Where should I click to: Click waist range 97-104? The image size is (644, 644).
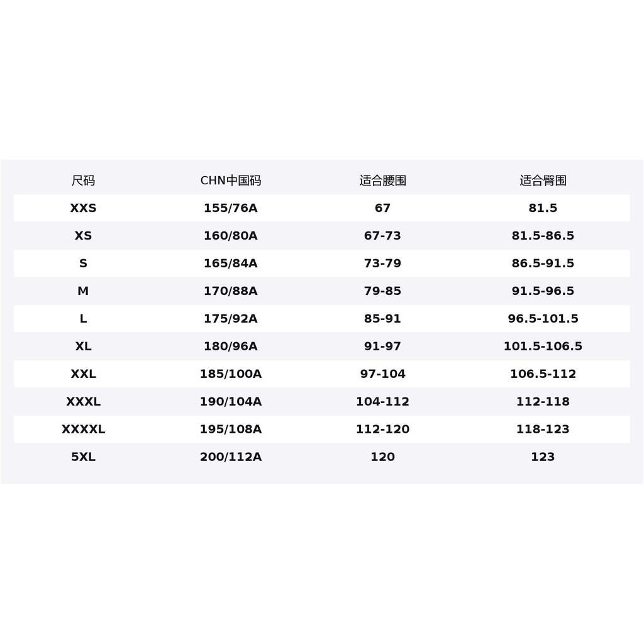click(382, 374)
